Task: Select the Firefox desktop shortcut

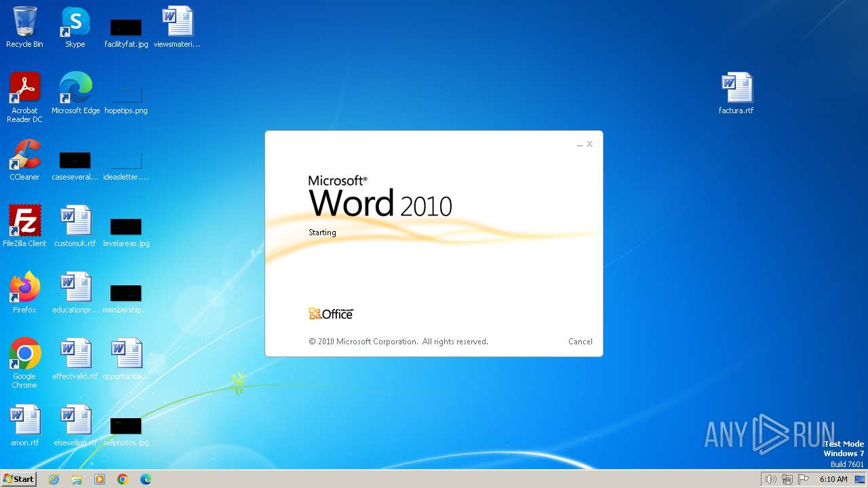Action: [x=24, y=293]
